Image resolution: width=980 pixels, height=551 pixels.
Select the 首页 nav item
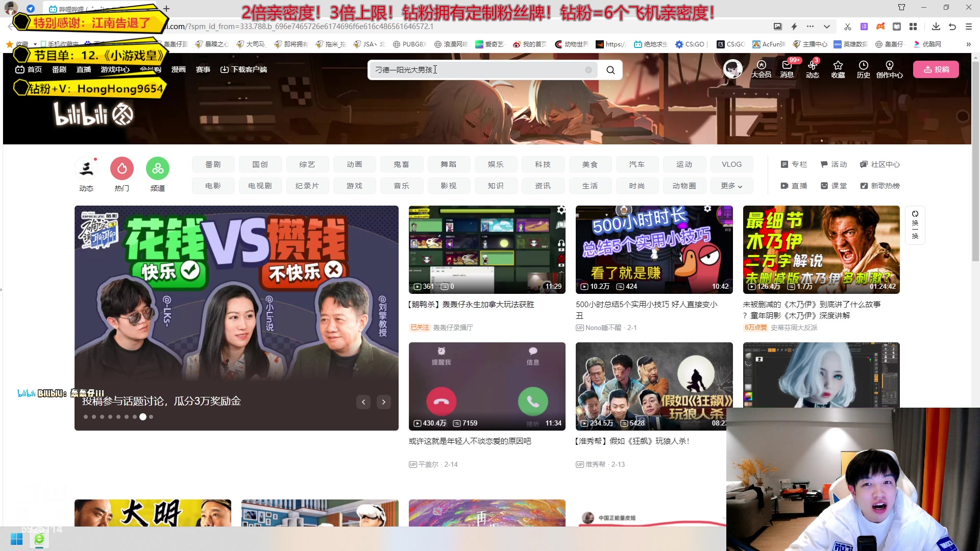click(x=29, y=69)
